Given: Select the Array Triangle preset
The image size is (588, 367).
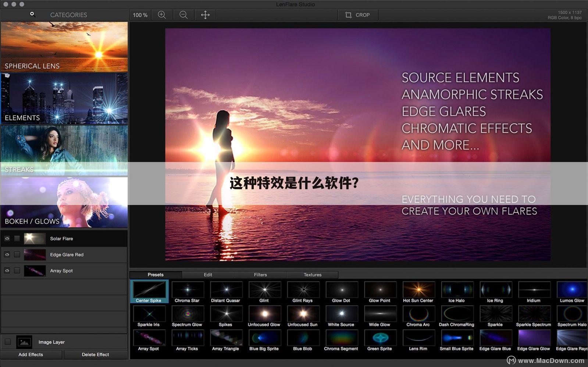Looking at the screenshot, I should pos(226,340).
